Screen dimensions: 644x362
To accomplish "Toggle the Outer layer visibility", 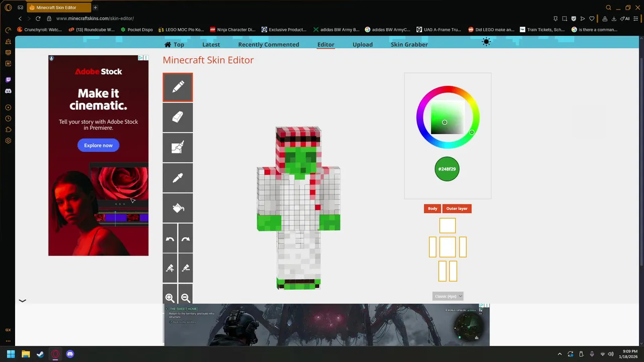I will (457, 209).
